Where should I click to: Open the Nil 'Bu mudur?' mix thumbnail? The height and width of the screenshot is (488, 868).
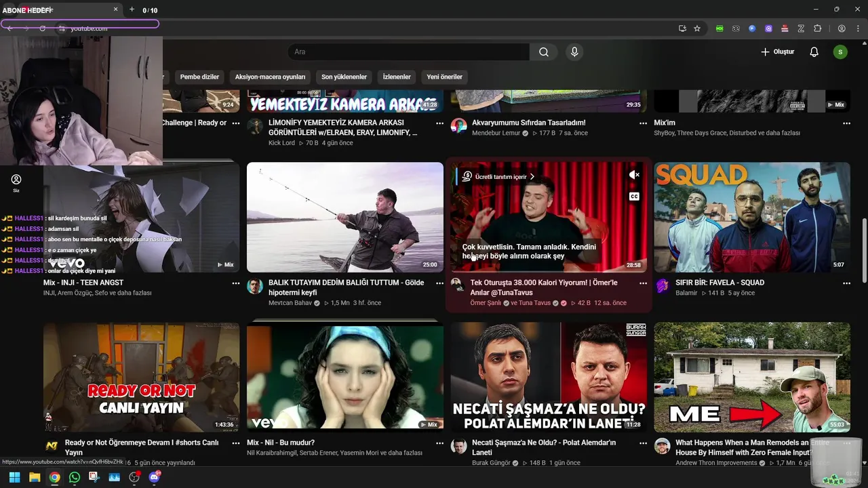345,377
